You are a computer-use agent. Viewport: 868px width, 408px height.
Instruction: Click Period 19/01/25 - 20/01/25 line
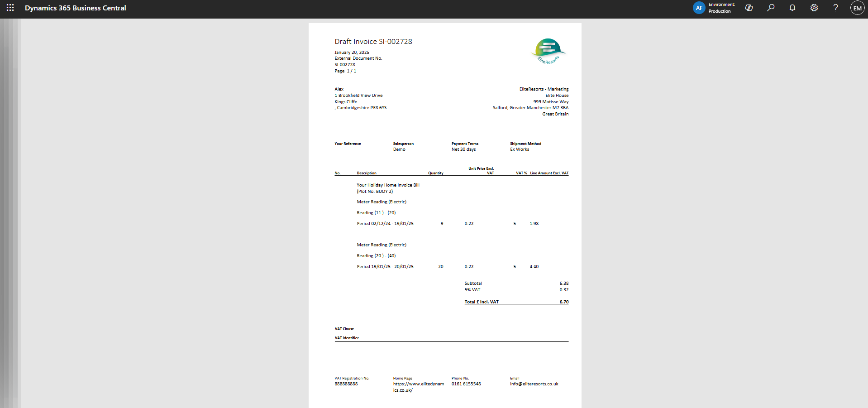click(385, 267)
